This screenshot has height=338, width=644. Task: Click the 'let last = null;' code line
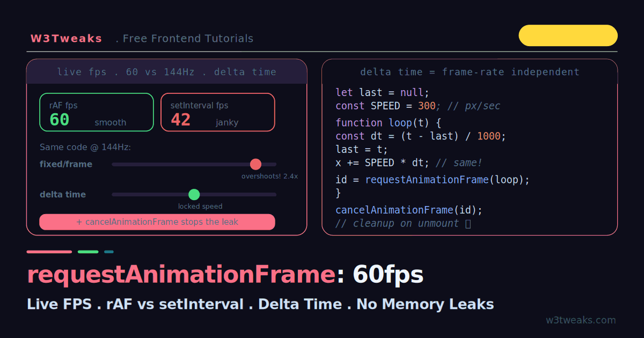[383, 92]
